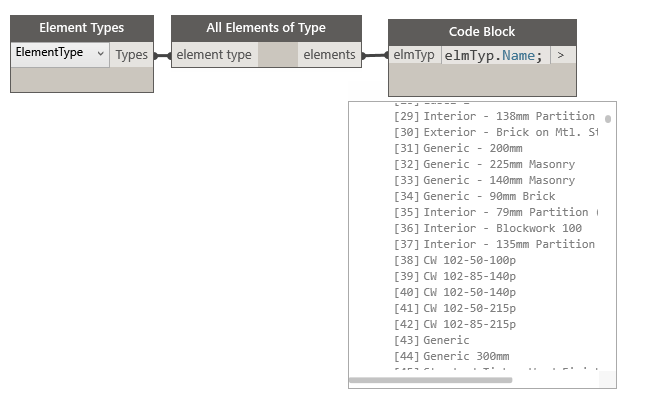Image resolution: width=668 pixels, height=400 pixels.
Task: Select the All Elements of Type header
Action: [x=265, y=28]
